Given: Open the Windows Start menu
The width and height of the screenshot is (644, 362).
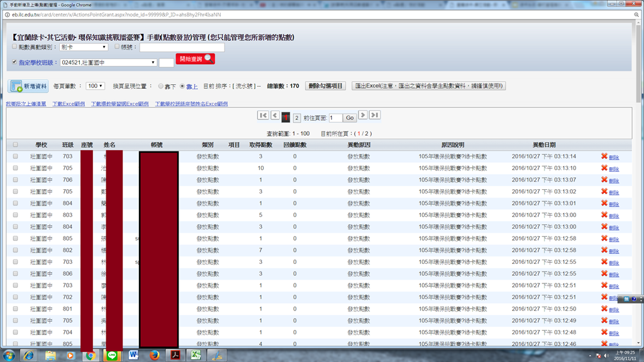Looking at the screenshot, I should 9,356.
